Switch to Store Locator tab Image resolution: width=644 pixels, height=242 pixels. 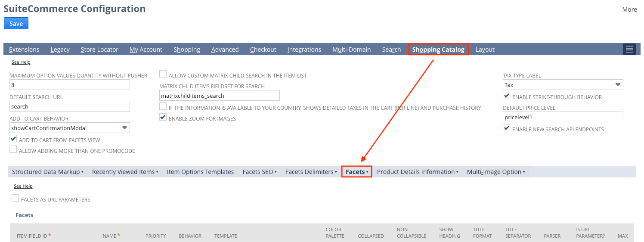[x=99, y=50]
